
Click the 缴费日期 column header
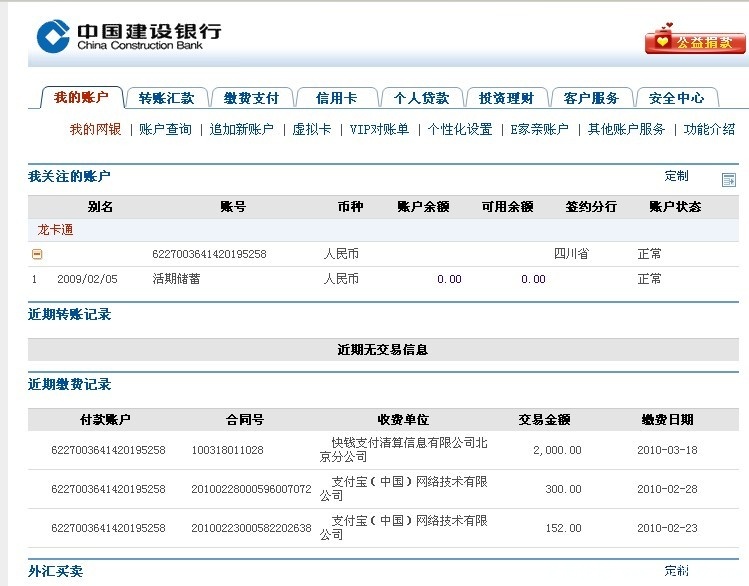[667, 420]
